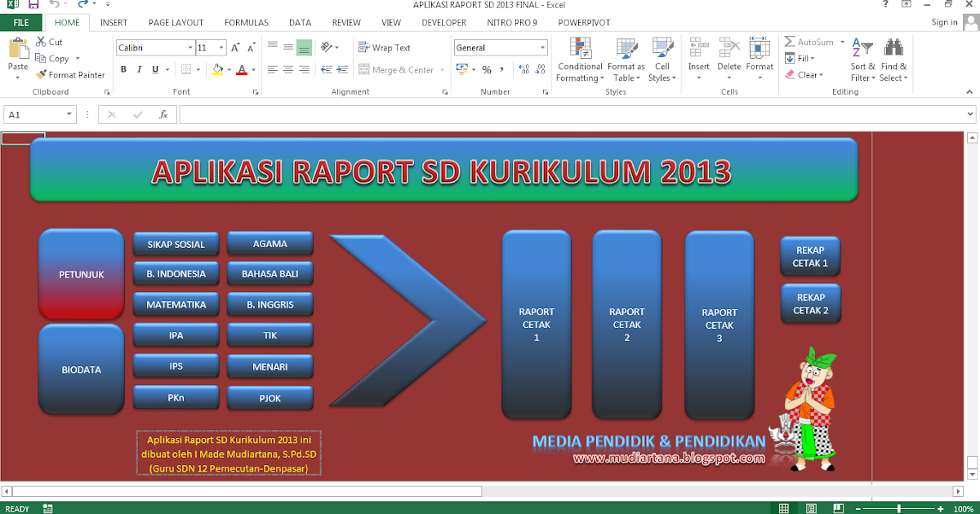The image size is (980, 514).
Task: Open the PETUNJUK section
Action: (x=81, y=274)
